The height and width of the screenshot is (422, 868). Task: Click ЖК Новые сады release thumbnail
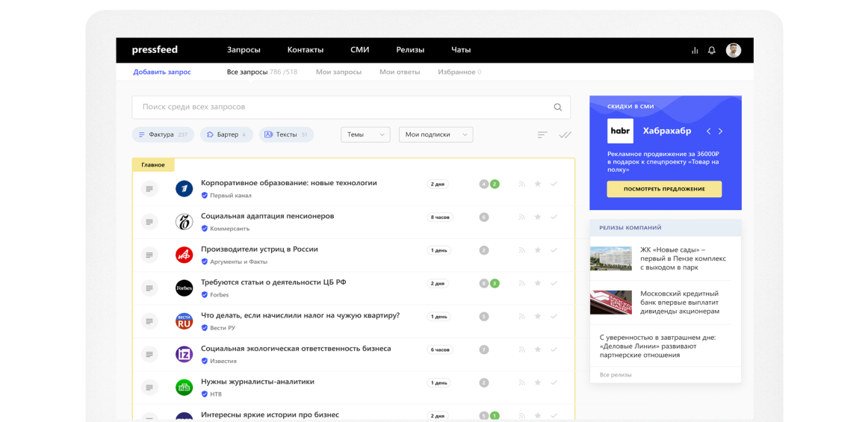click(611, 258)
